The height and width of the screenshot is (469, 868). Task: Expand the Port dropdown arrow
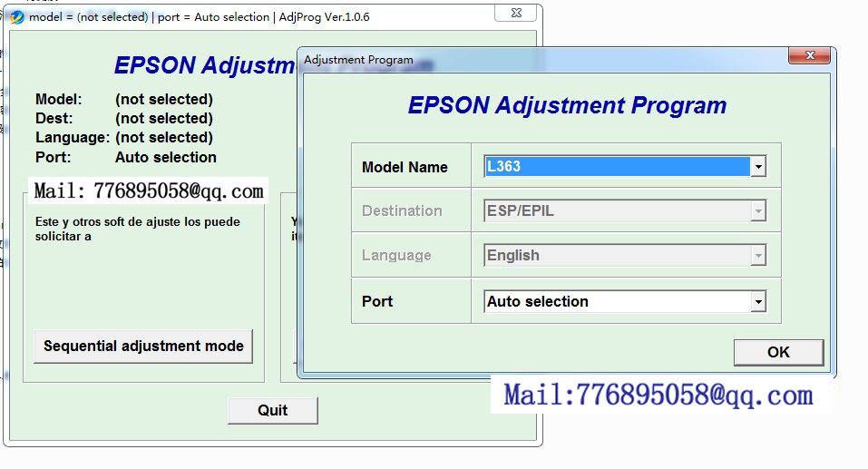tap(758, 301)
